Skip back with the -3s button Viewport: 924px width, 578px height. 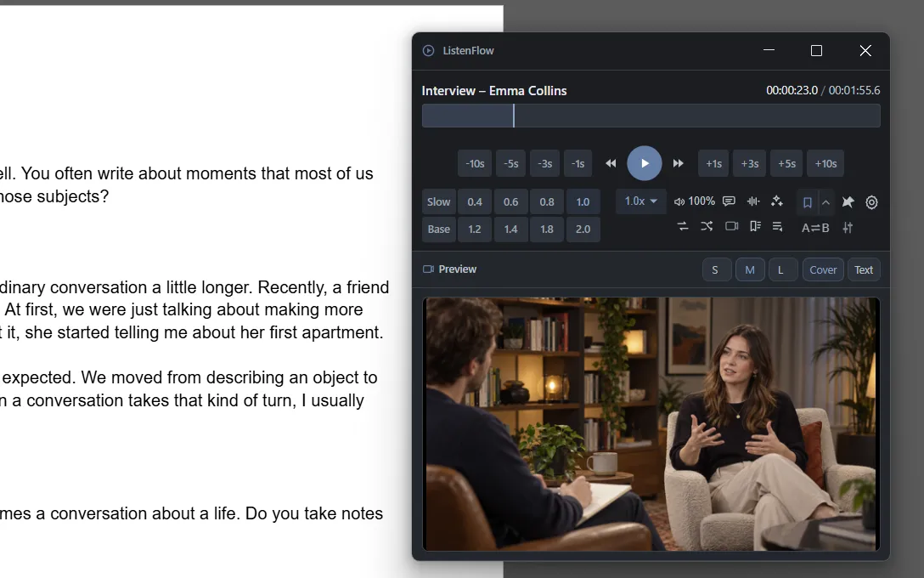tap(545, 163)
